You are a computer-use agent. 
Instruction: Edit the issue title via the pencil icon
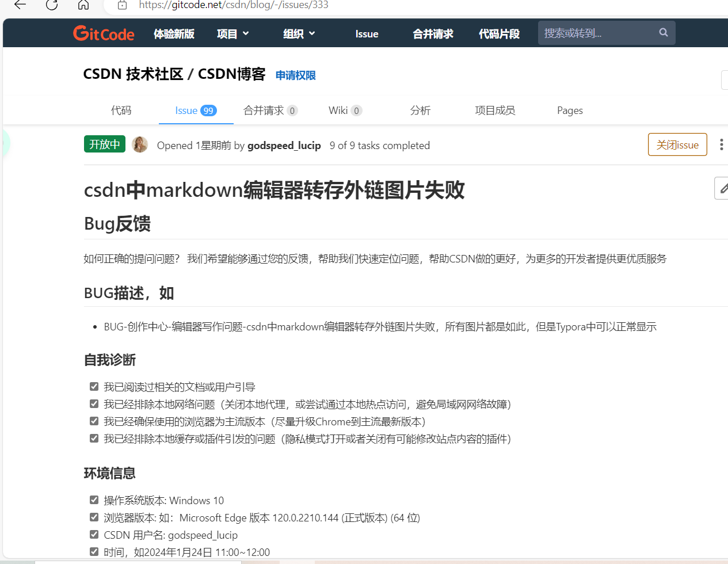tap(723, 188)
